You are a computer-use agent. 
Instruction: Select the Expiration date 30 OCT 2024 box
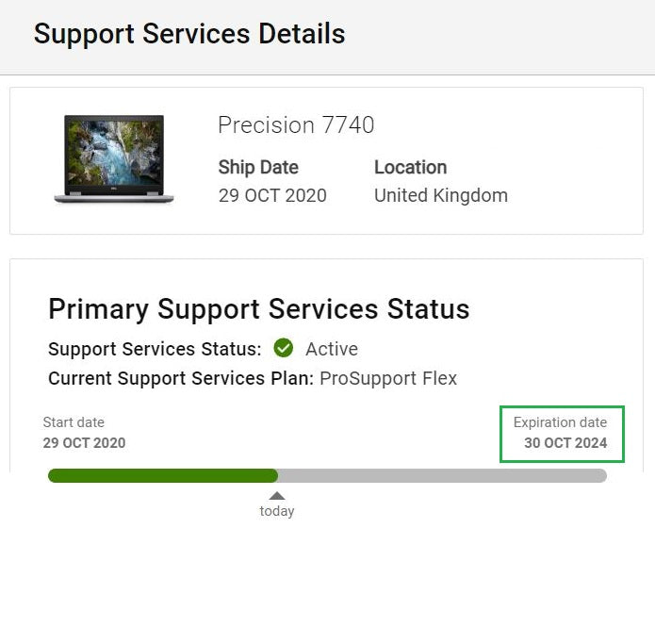point(562,434)
